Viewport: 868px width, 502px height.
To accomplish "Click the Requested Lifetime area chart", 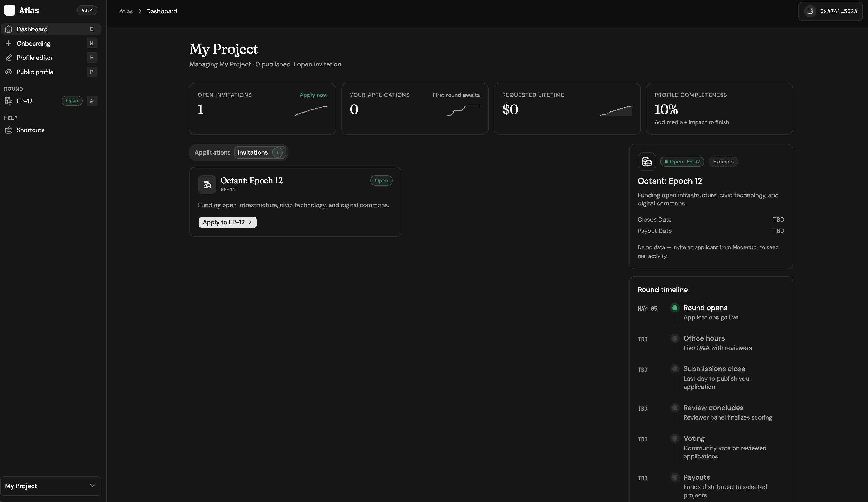I will tap(616, 111).
